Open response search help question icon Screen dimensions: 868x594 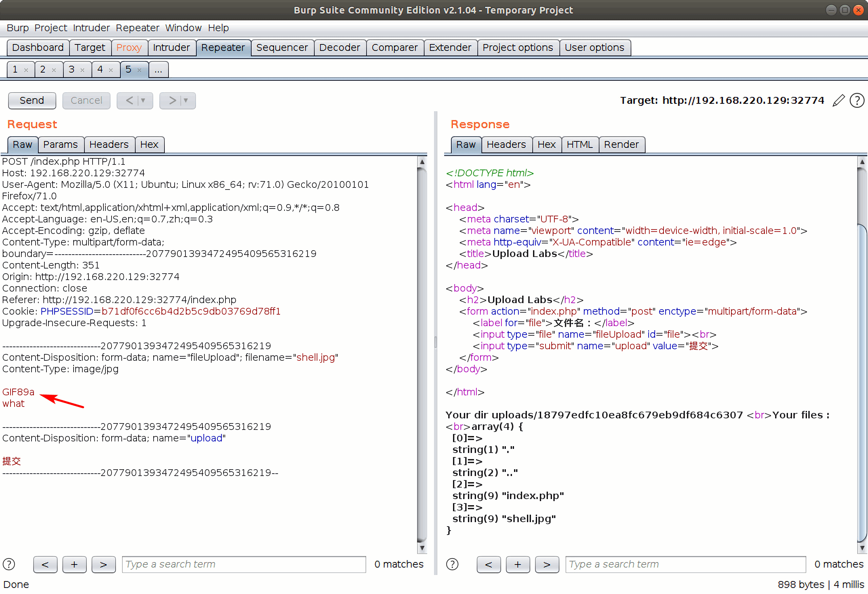[452, 564]
